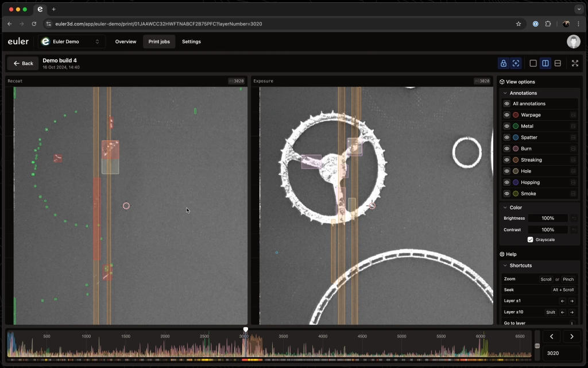Open the Overview tab

click(x=126, y=41)
